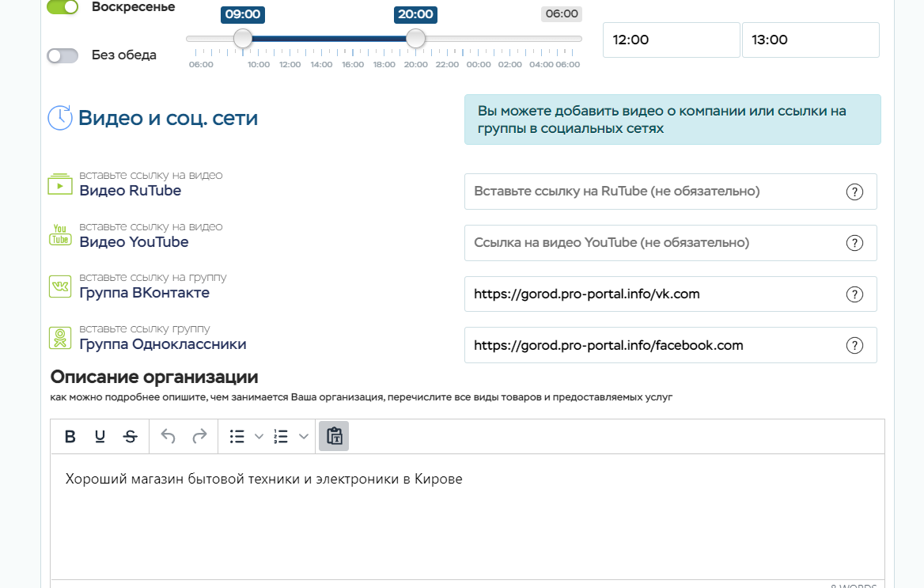924x588 pixels.
Task: Click the paste as plain text icon
Action: coord(334,436)
